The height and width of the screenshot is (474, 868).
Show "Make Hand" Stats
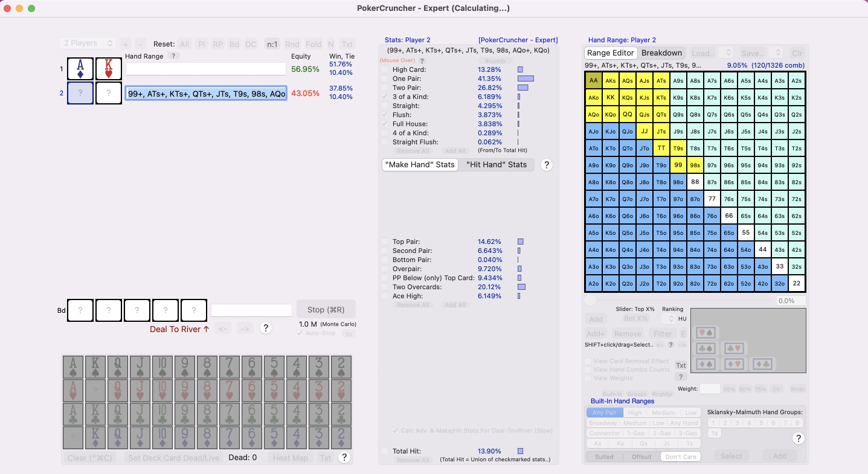[x=420, y=165]
